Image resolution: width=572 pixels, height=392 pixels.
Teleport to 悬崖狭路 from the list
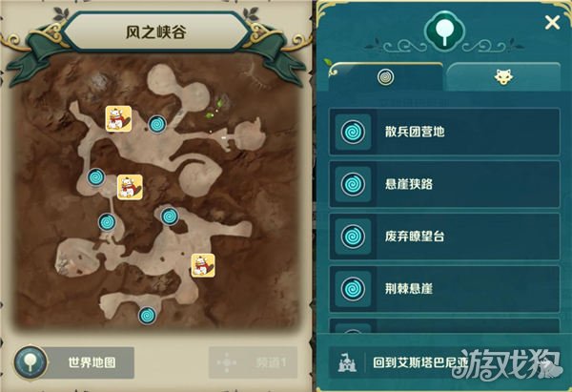tap(444, 184)
